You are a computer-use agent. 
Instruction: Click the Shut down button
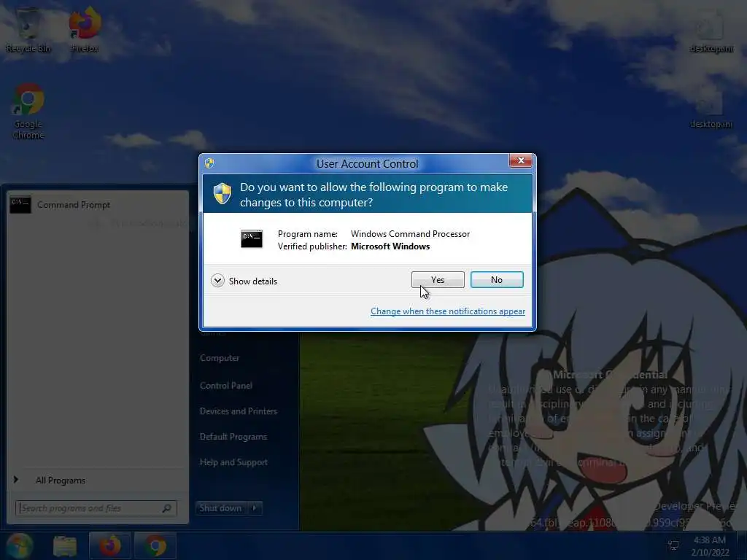(x=220, y=508)
